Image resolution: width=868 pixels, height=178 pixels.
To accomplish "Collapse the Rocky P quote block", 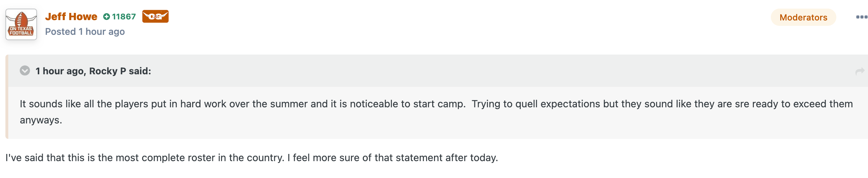I will (25, 70).
